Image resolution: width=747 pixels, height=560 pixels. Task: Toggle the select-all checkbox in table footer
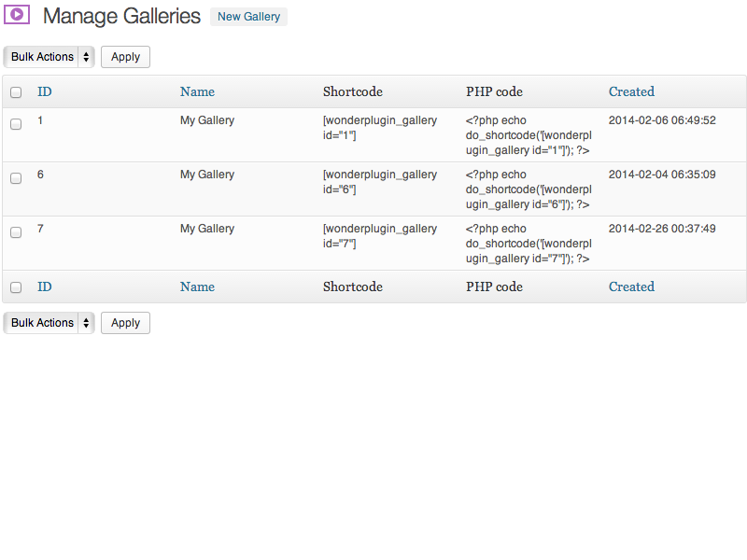(16, 287)
